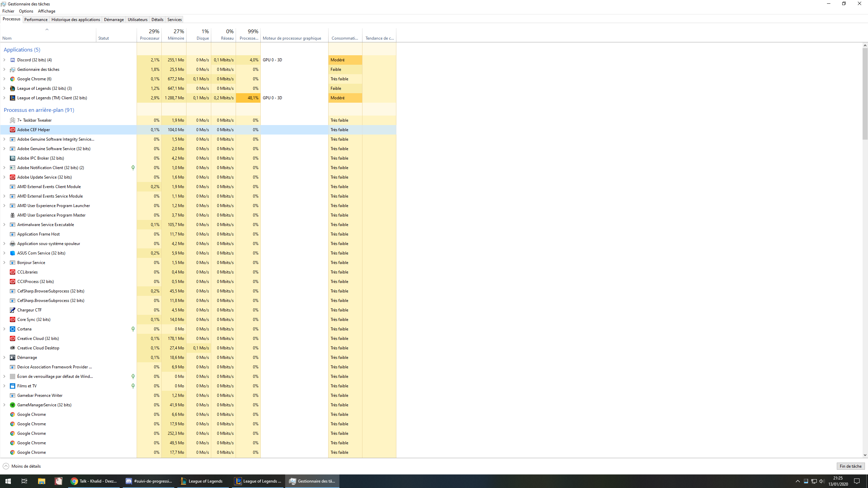Sort processes by the Réseau column
The height and width of the screenshot is (488, 868).
pyautogui.click(x=223, y=35)
